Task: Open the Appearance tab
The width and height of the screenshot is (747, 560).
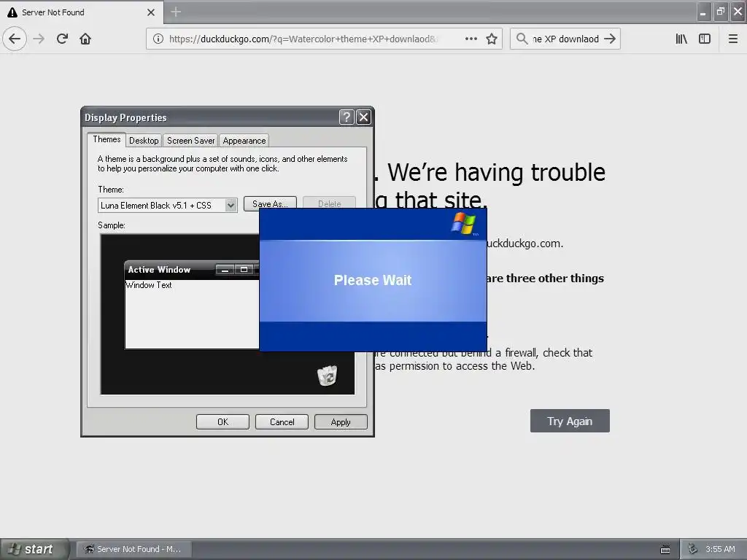Action: pyautogui.click(x=244, y=141)
